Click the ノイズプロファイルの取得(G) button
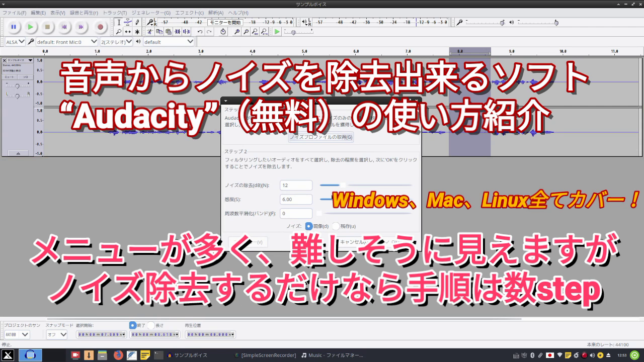Viewport: 644px width, 362px height. coord(320,137)
